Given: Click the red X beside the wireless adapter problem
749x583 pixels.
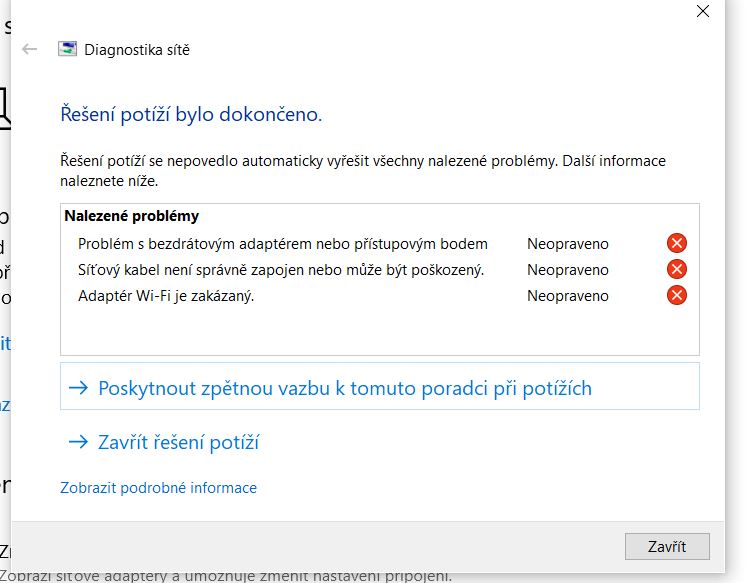Looking at the screenshot, I should (677, 243).
